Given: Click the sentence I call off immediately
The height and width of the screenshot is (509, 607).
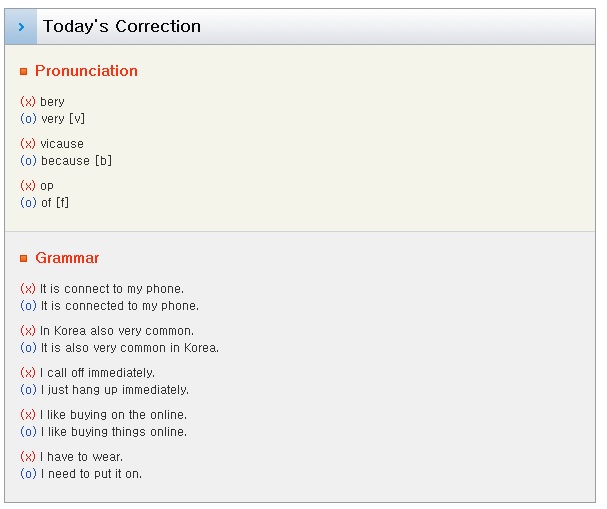Looking at the screenshot, I should [x=97, y=373].
